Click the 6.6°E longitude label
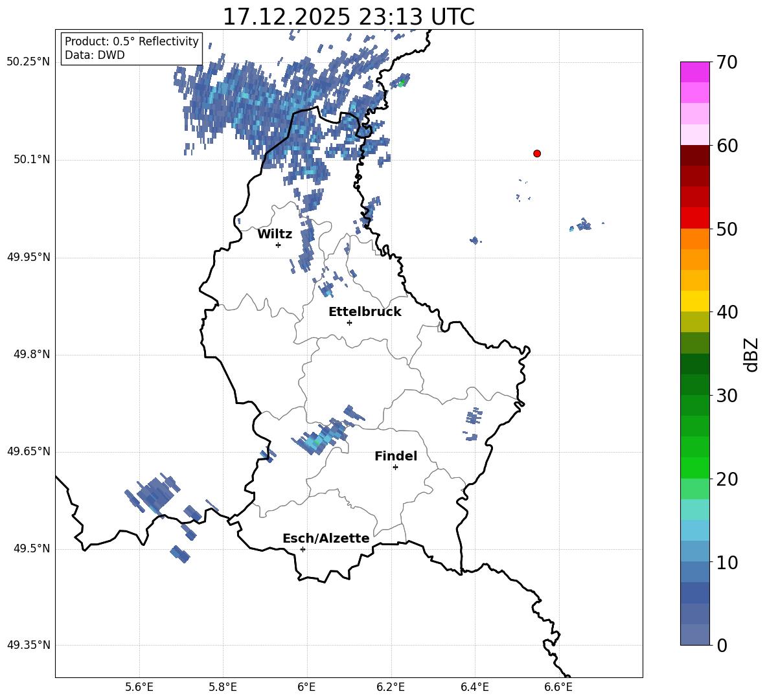This screenshot has width=767, height=700. click(558, 687)
